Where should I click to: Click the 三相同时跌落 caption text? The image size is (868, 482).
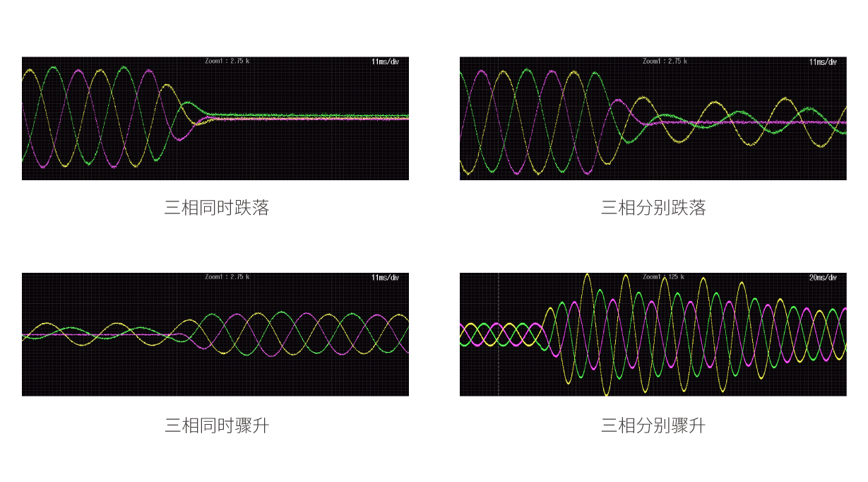click(217, 208)
